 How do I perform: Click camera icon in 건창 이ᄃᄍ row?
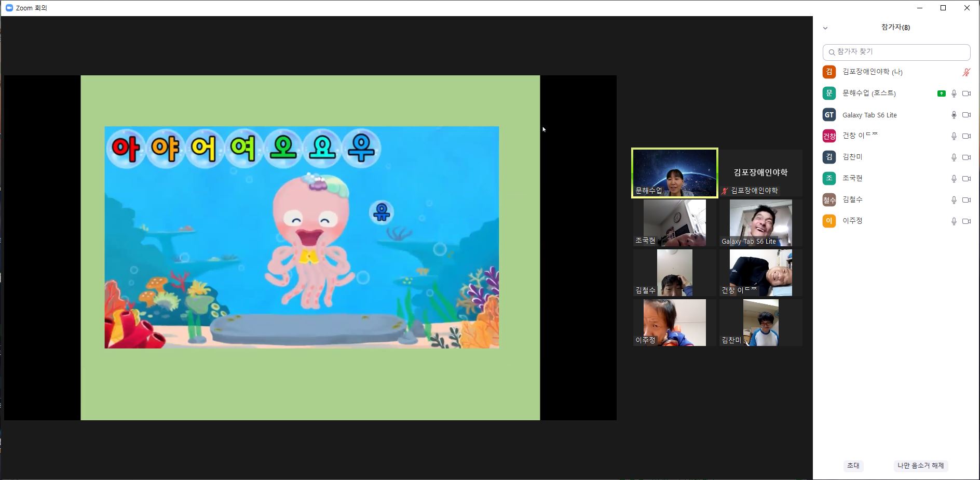click(x=966, y=136)
